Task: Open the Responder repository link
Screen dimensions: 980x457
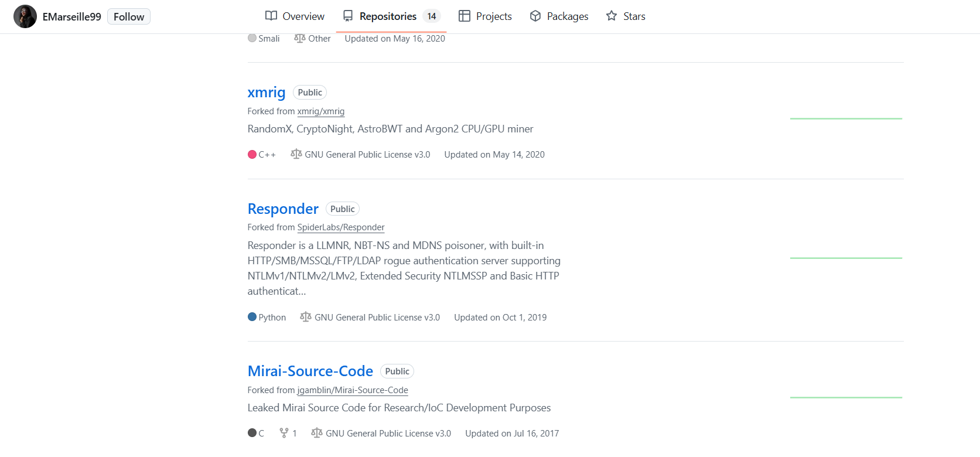Action: 283,209
